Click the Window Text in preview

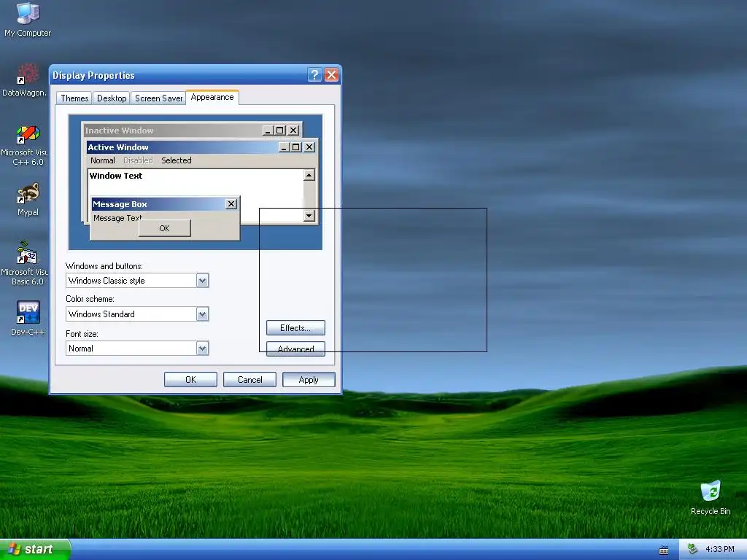(116, 176)
